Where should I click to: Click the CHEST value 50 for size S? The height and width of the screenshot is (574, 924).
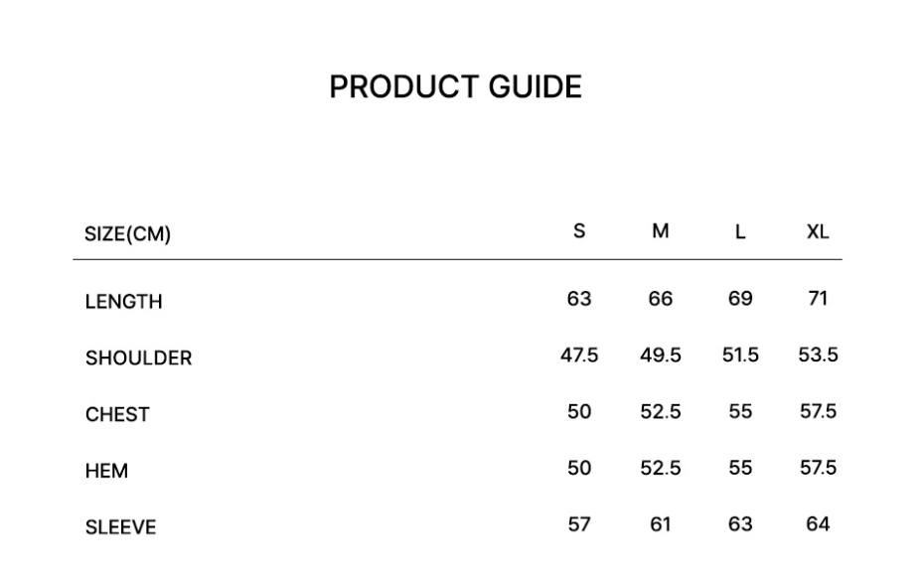coord(579,411)
